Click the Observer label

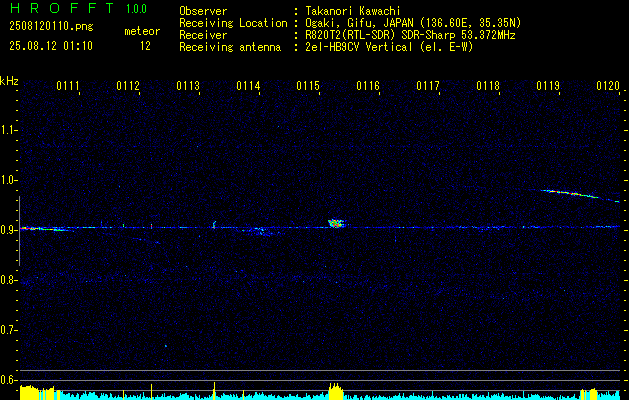tap(203, 11)
